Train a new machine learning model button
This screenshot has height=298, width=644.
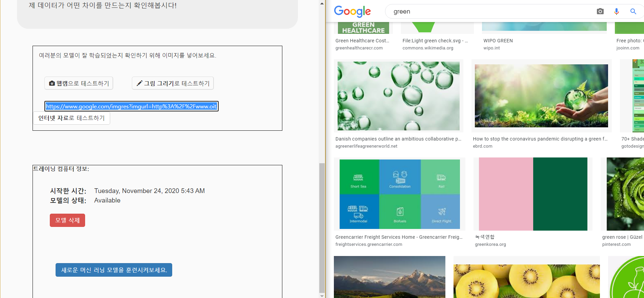114,270
